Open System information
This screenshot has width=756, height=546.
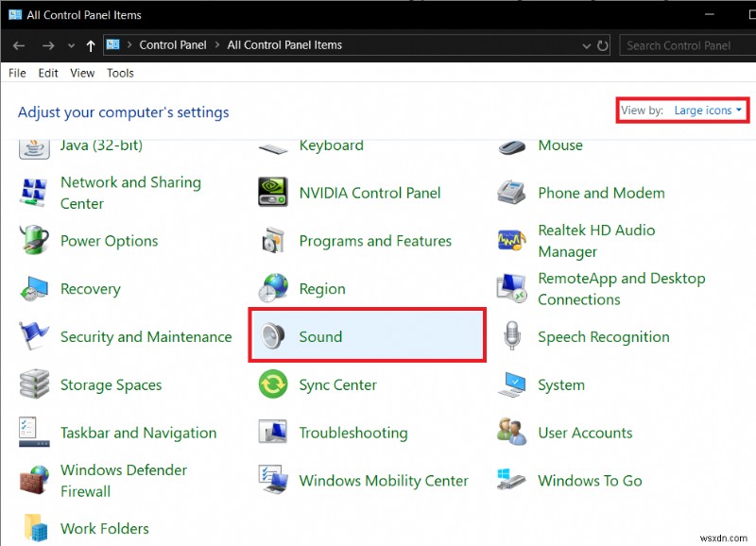[x=561, y=384]
